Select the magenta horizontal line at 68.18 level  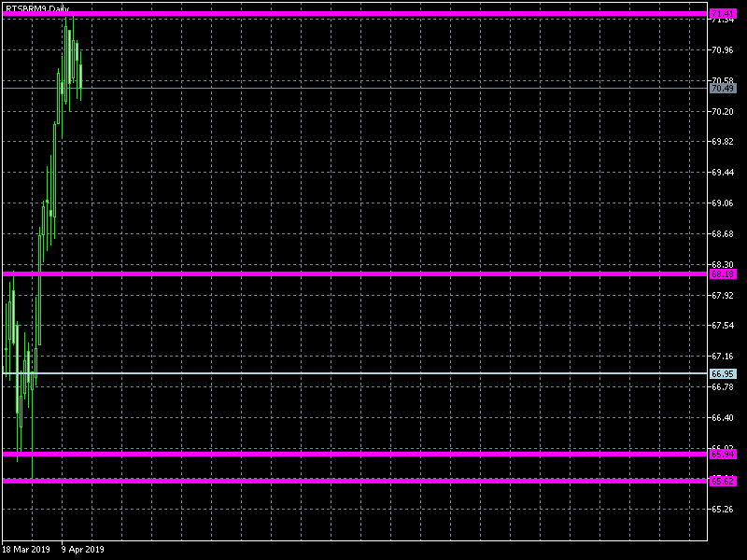click(355, 273)
